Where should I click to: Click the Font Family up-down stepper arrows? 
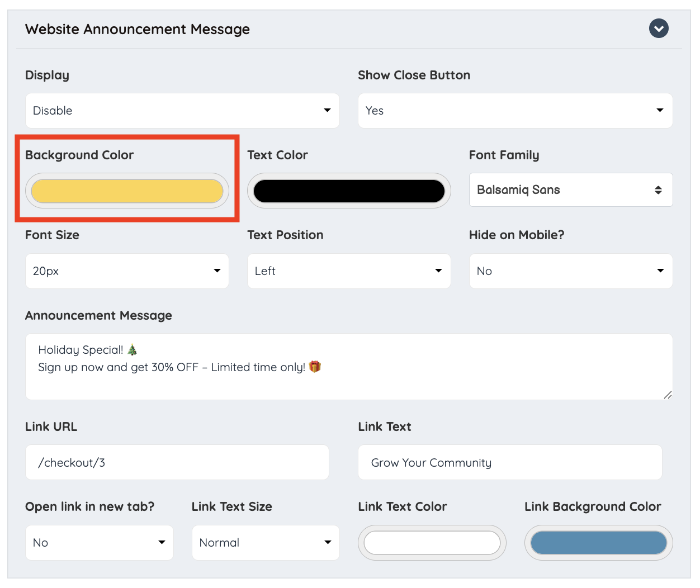coord(658,190)
